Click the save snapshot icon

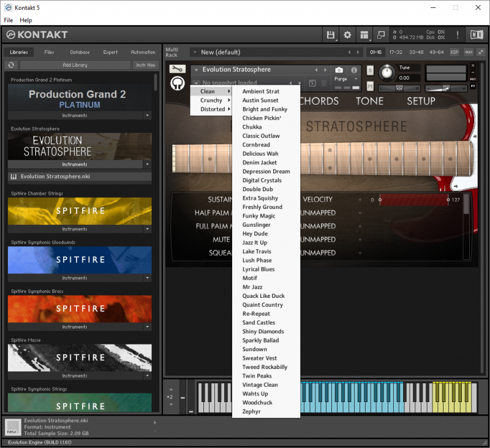[312, 83]
